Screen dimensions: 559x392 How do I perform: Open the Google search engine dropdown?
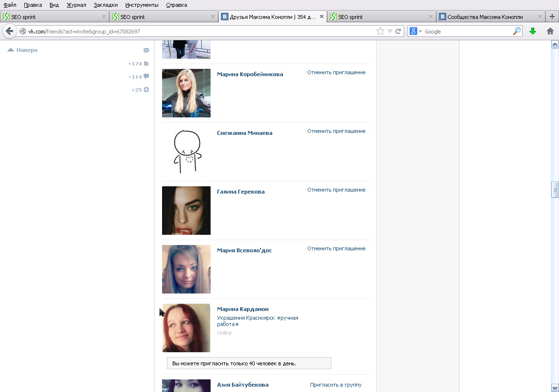coord(416,32)
